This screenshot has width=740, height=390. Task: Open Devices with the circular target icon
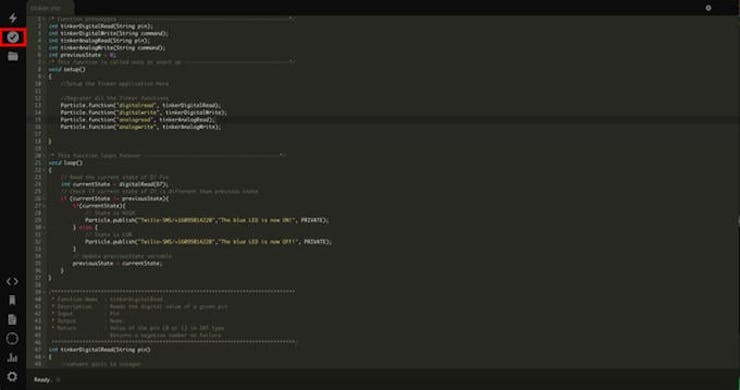click(x=12, y=339)
